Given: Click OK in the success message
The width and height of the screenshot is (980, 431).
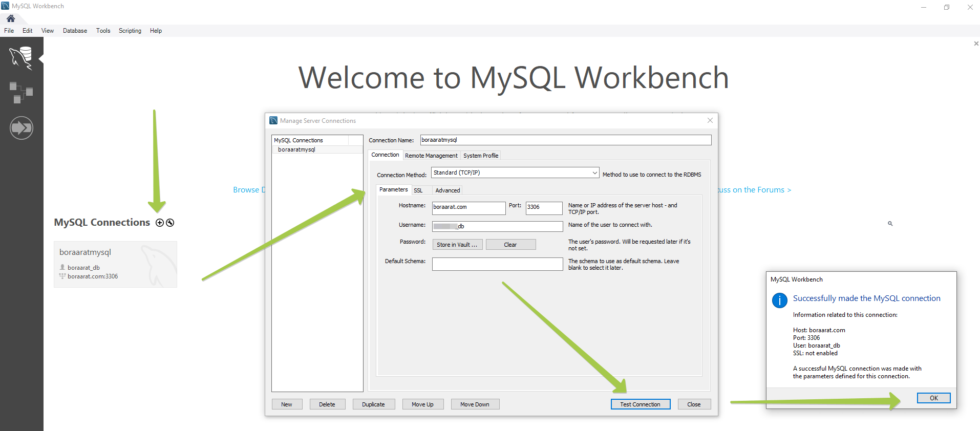Looking at the screenshot, I should [x=934, y=398].
